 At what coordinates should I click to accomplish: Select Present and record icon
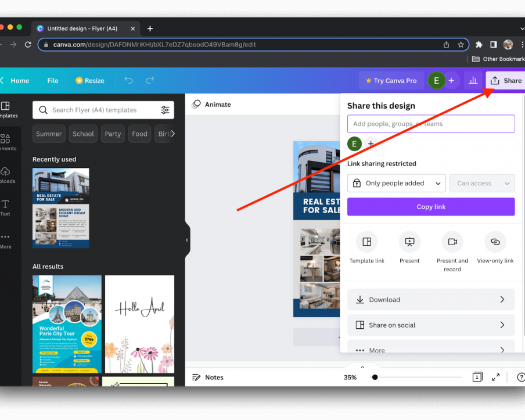coord(452,242)
